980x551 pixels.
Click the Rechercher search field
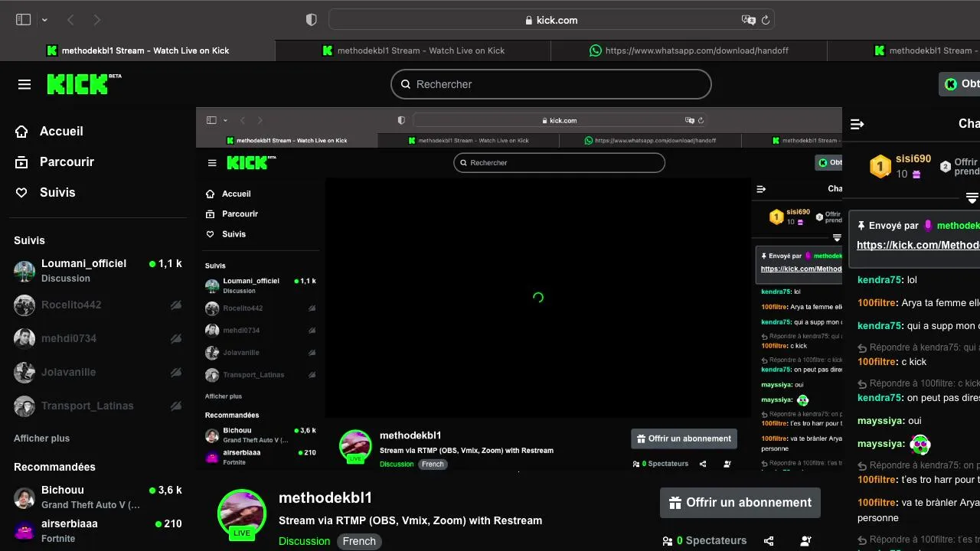551,84
